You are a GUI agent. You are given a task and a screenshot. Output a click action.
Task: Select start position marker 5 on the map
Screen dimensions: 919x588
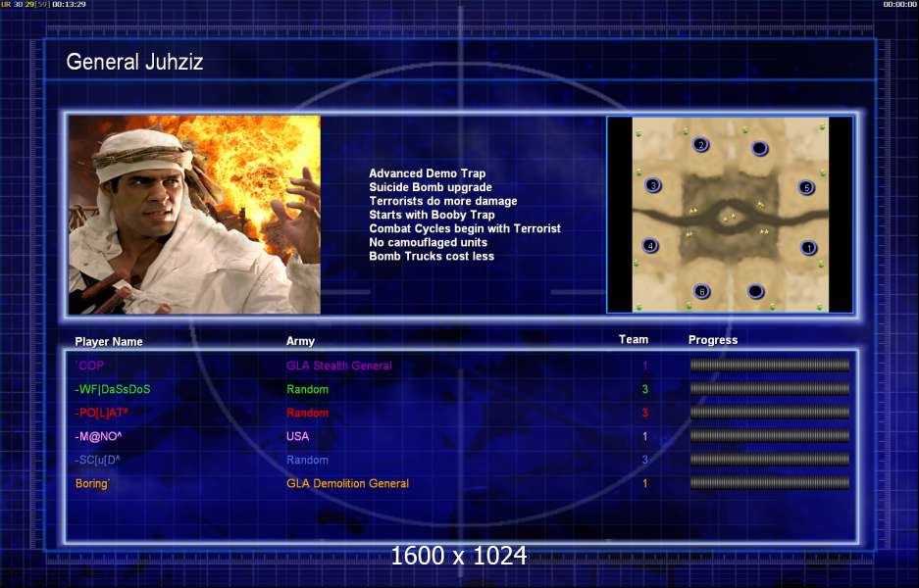click(806, 187)
